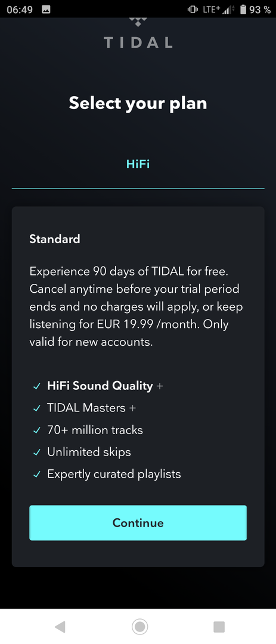Tap the picture notification icon in status bar
276x644 pixels.
click(x=46, y=10)
